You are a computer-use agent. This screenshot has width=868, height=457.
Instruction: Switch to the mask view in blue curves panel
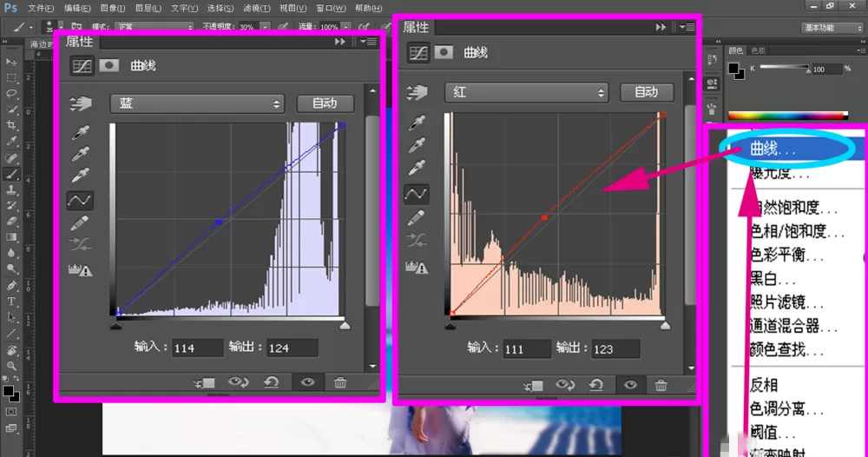[x=109, y=65]
